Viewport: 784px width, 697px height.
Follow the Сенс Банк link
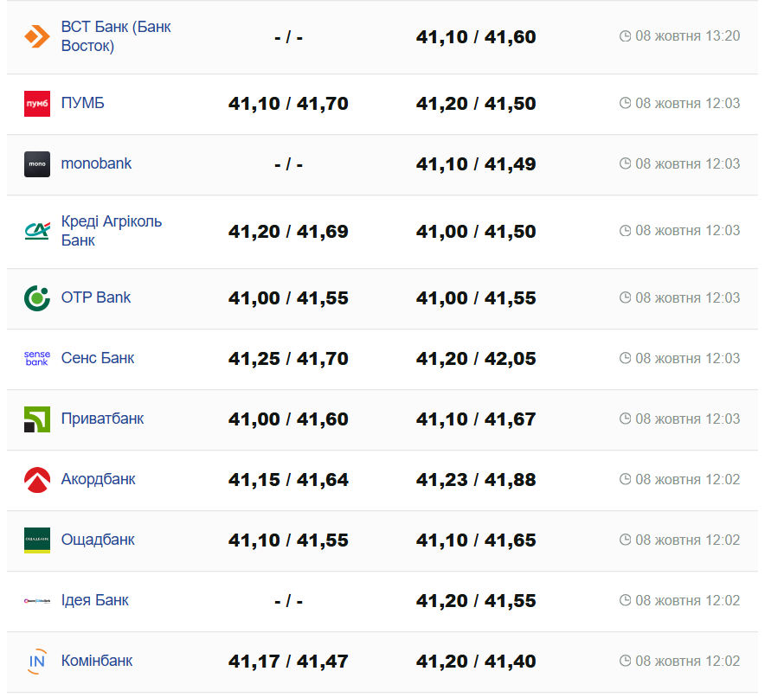[x=98, y=358]
